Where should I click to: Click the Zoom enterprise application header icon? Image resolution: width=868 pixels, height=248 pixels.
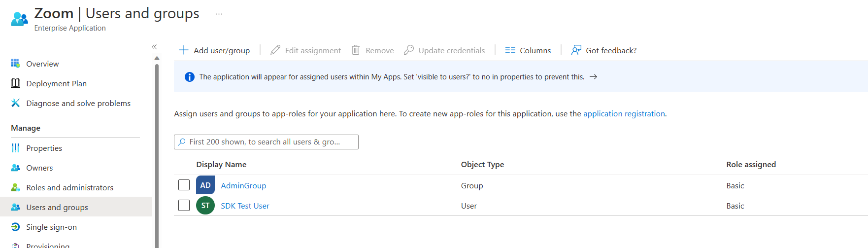click(19, 19)
